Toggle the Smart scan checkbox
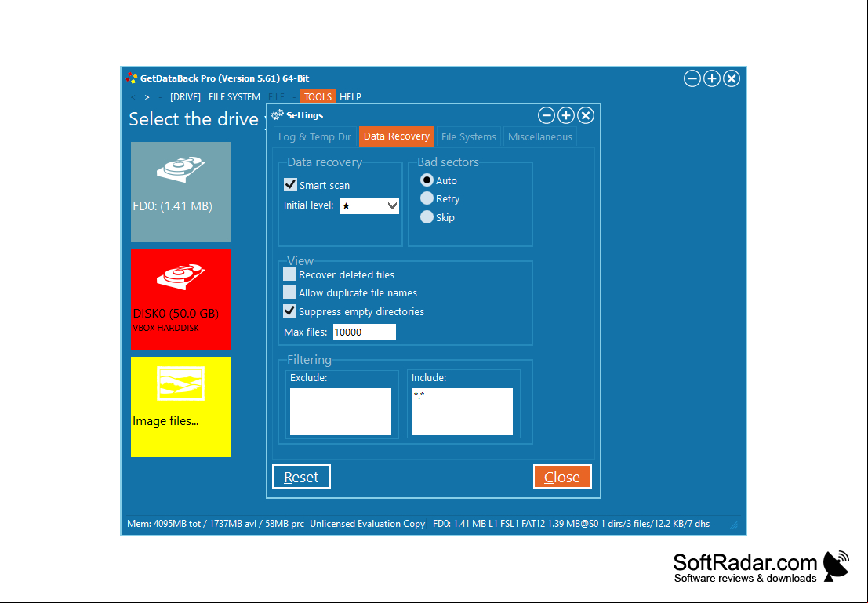868x603 pixels. coord(290,184)
